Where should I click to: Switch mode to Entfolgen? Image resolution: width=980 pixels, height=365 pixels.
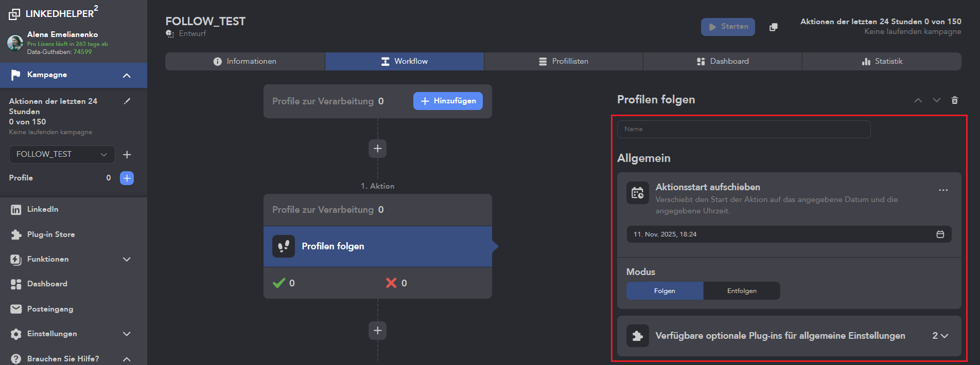pyautogui.click(x=741, y=291)
